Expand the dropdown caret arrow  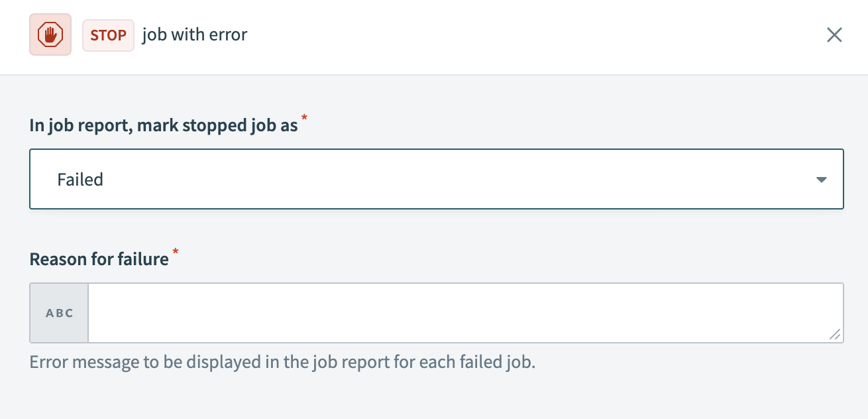[x=821, y=180]
